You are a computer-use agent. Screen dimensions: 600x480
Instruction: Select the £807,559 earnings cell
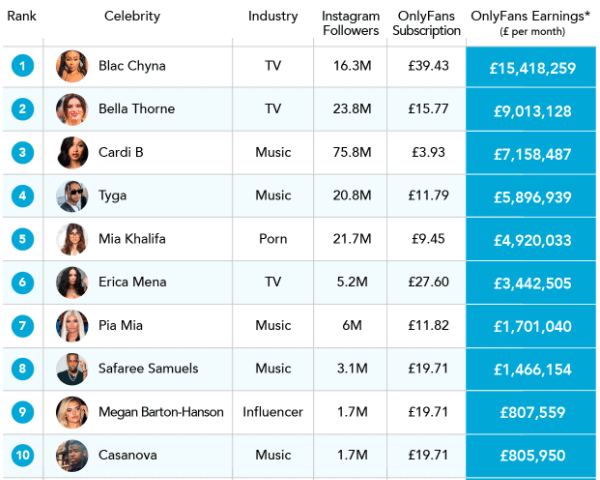coord(532,413)
